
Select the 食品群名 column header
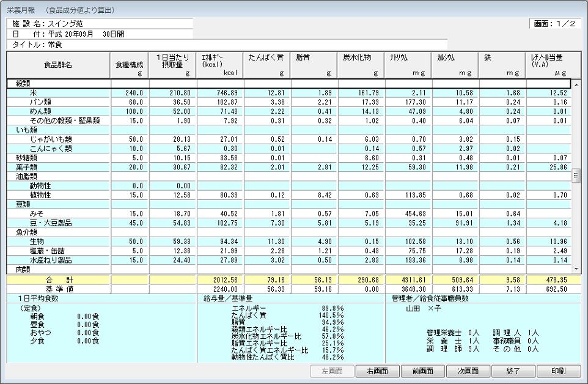58,65
